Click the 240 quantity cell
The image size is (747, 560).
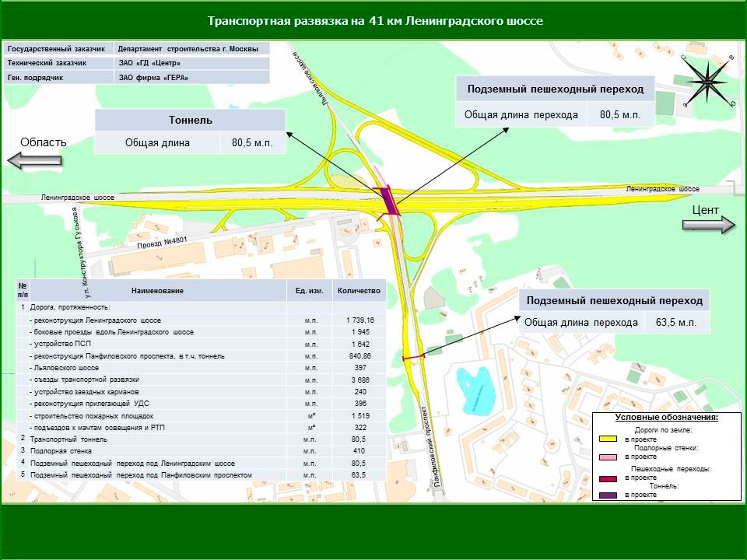point(360,392)
